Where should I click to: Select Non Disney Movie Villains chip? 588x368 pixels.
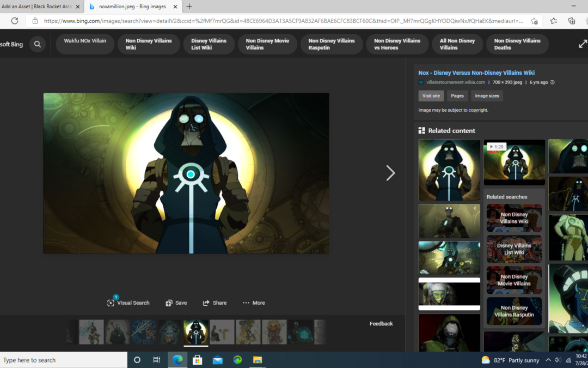(x=267, y=44)
